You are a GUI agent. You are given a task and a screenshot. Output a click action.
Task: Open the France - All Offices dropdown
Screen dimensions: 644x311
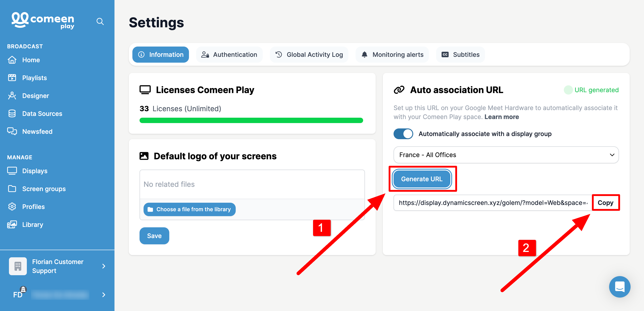506,155
